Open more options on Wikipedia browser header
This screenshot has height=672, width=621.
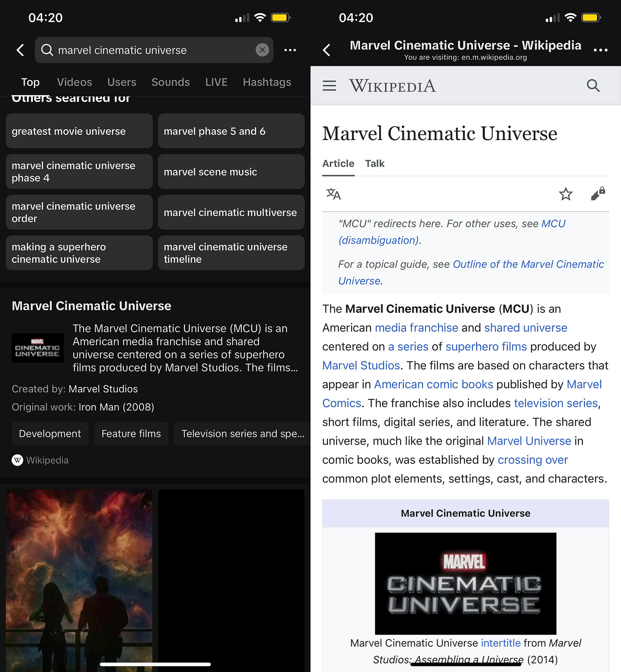click(x=601, y=50)
